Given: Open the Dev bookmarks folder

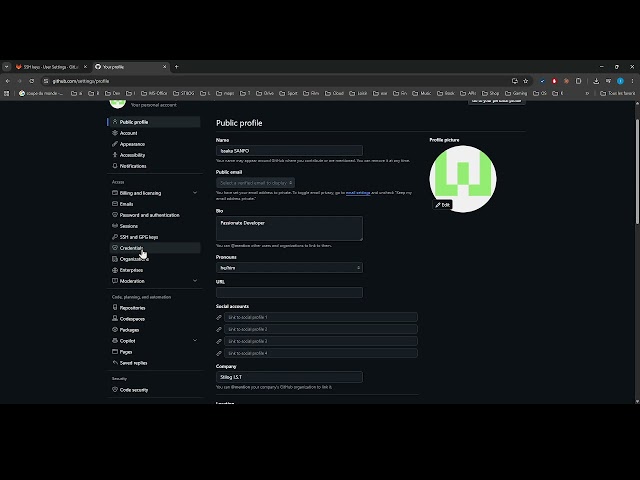Looking at the screenshot, I should click(x=112, y=93).
